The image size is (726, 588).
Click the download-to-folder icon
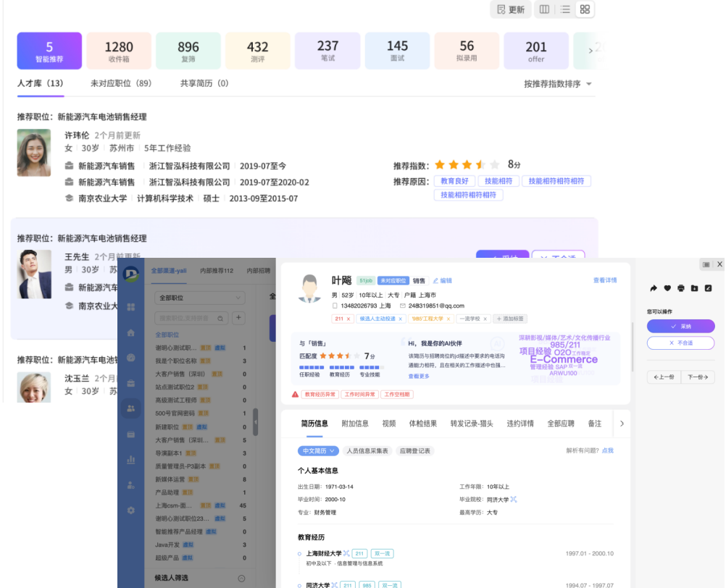(694, 287)
